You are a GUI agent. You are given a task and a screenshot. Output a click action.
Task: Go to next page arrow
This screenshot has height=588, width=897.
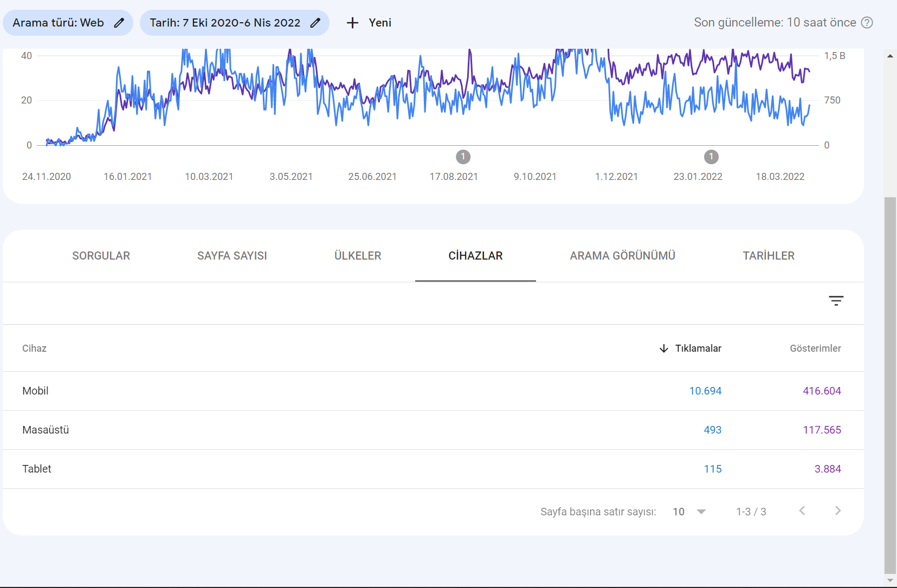tap(838, 511)
